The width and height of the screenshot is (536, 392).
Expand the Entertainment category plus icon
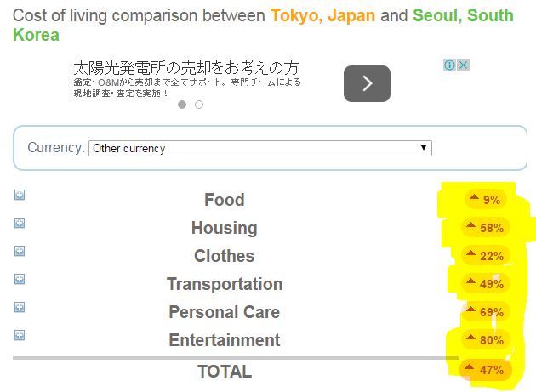(20, 335)
